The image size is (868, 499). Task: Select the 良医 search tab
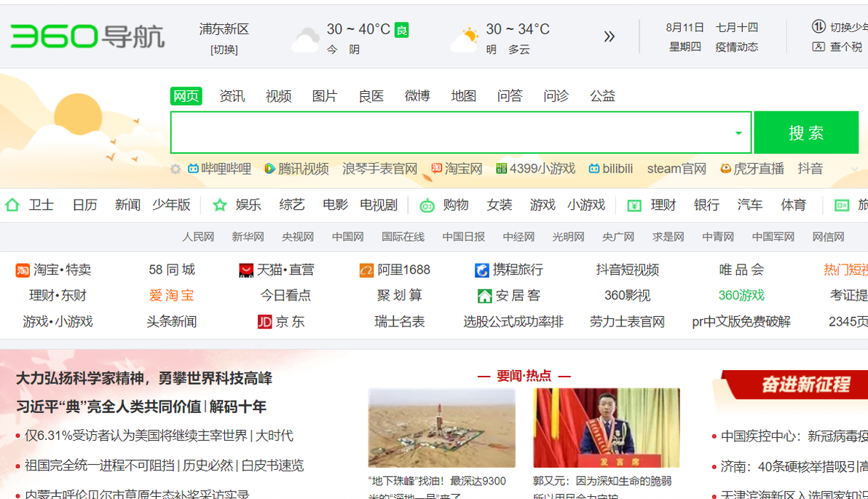[x=371, y=96]
